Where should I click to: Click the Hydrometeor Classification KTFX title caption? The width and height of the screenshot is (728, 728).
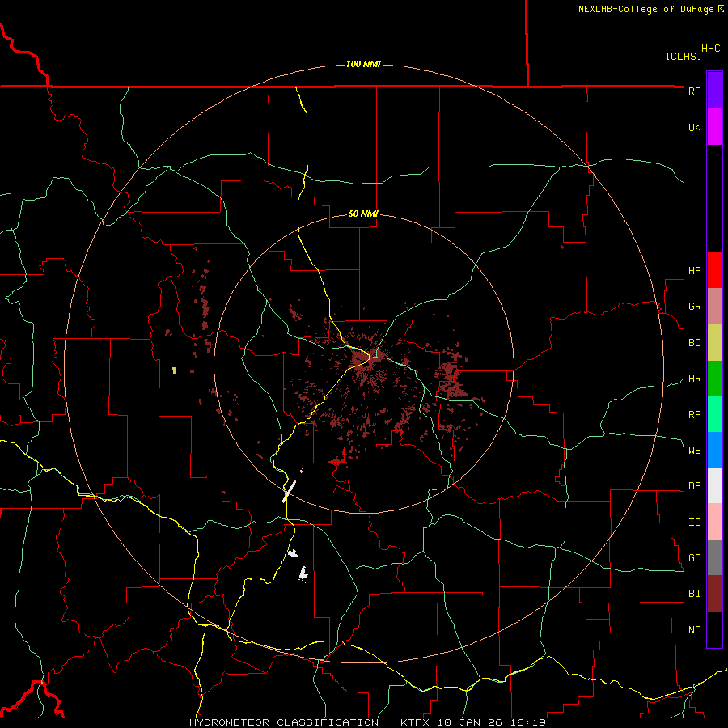(367, 722)
